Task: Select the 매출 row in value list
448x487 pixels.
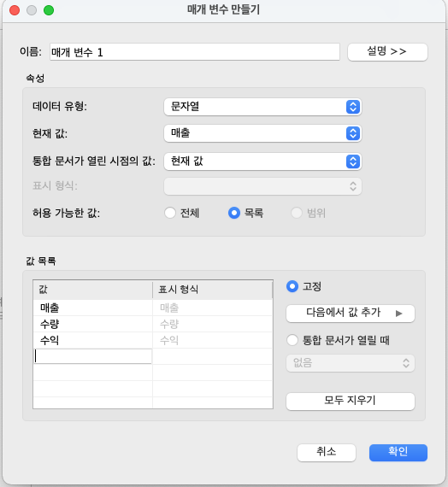Action: tap(92, 308)
